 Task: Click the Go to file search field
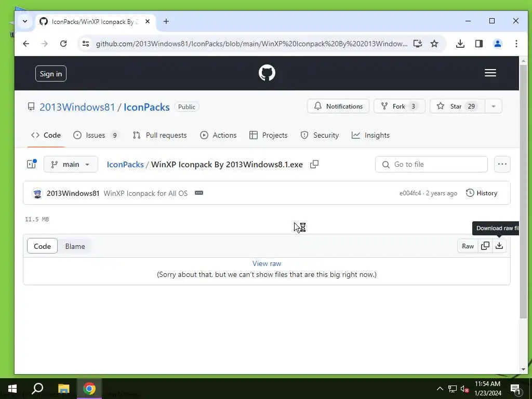click(x=431, y=164)
